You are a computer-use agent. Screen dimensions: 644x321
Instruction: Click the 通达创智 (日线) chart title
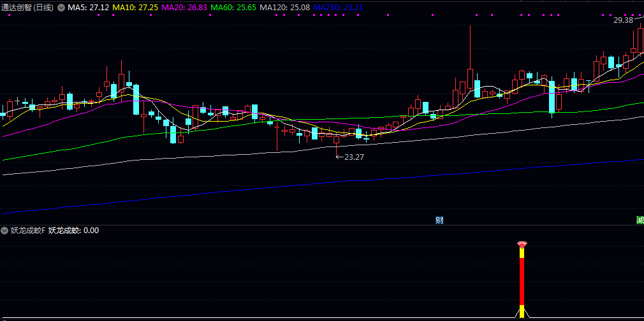pos(27,8)
